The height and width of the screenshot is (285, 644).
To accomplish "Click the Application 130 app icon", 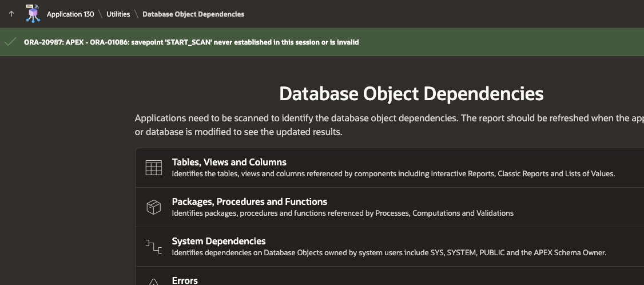I will [33, 14].
